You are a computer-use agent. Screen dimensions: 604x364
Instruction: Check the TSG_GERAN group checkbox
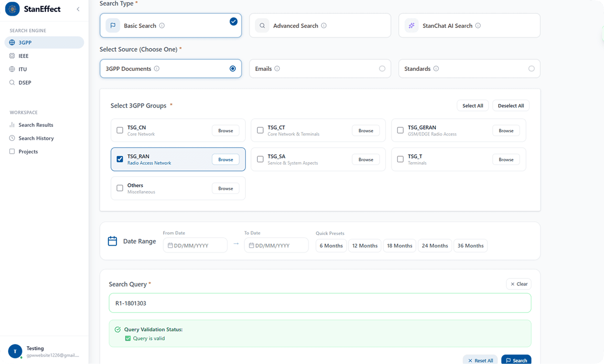400,130
